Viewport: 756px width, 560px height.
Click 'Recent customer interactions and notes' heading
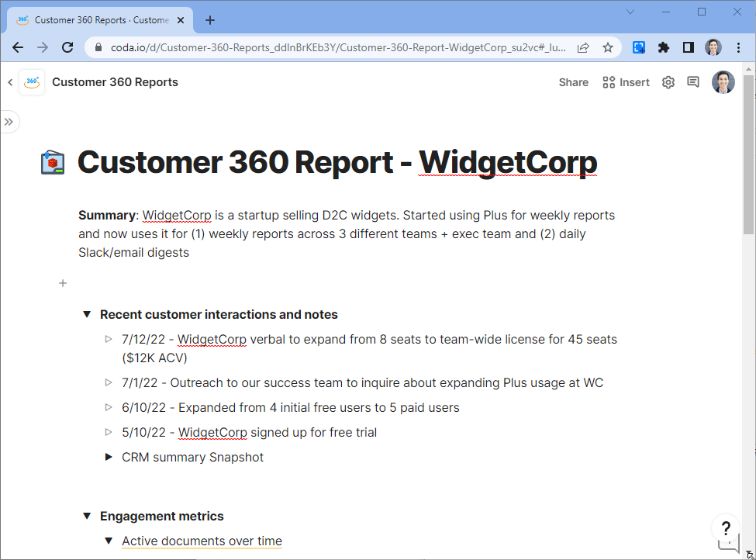tap(219, 314)
